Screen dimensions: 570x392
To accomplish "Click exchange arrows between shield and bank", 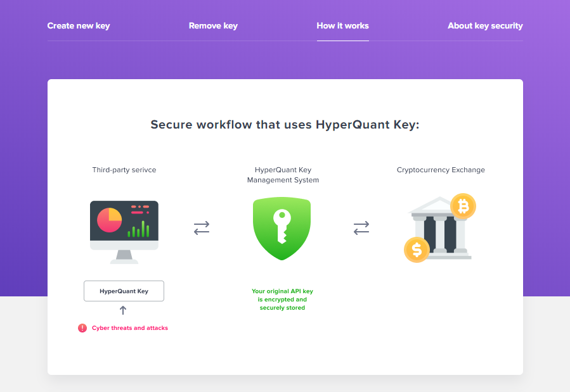I will (x=361, y=228).
